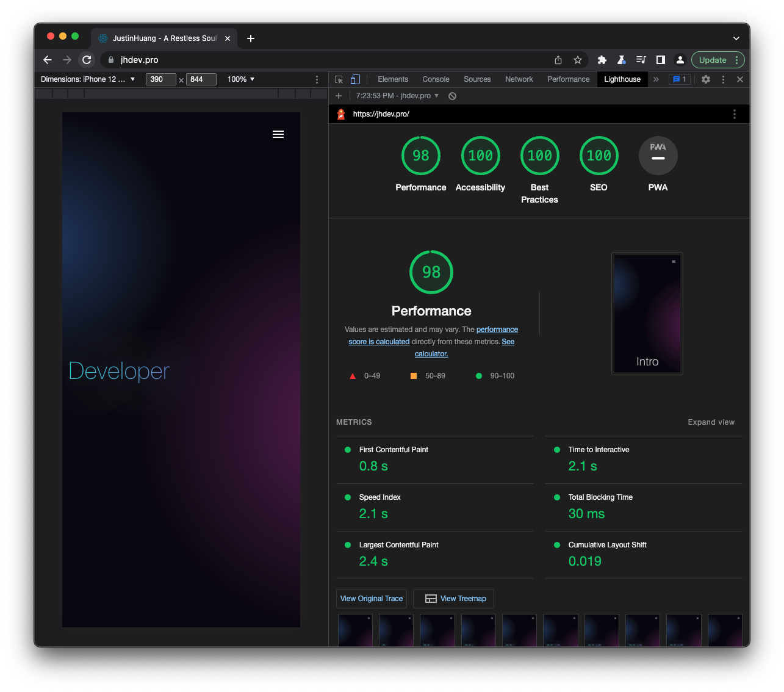The height and width of the screenshot is (692, 784).
Task: Click View Treemap button
Action: 453,599
